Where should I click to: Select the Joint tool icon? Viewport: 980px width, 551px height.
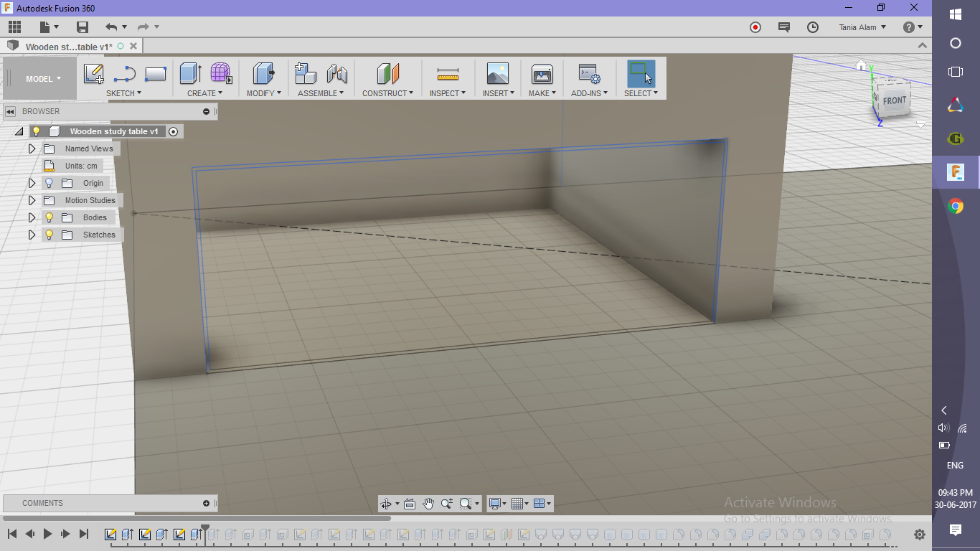[336, 74]
